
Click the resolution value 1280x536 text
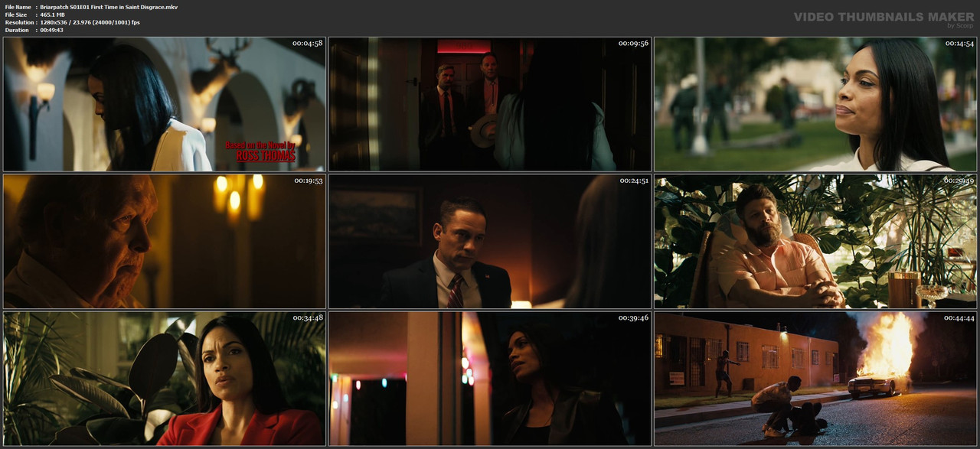tap(90, 22)
